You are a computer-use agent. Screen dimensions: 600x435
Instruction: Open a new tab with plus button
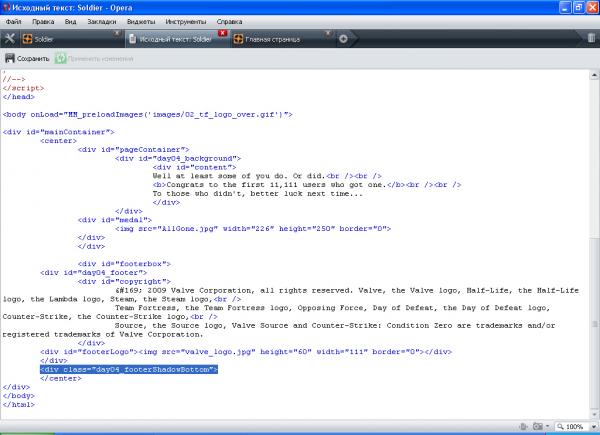click(343, 39)
